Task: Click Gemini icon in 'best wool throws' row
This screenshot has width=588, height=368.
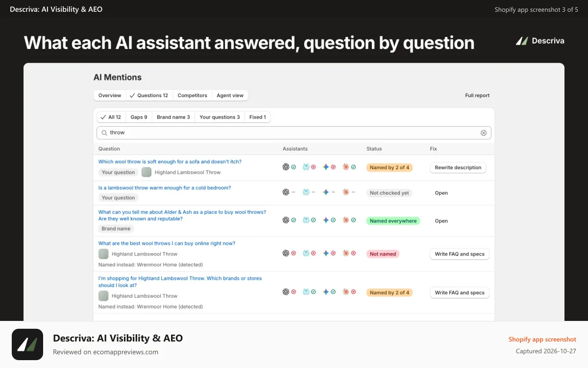Action: coord(326,253)
